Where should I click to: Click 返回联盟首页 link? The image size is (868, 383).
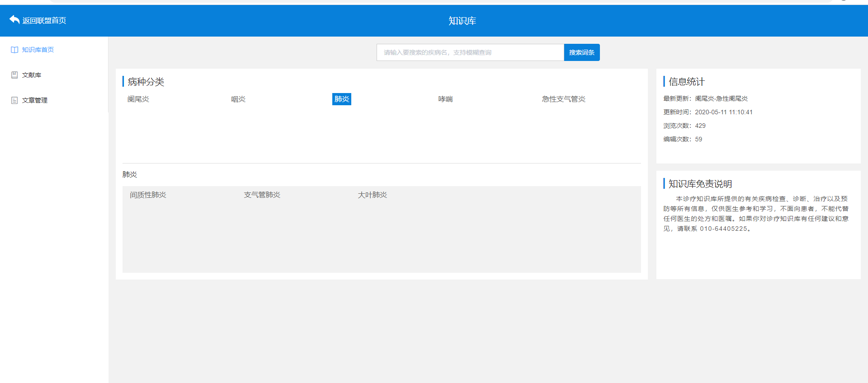click(44, 20)
